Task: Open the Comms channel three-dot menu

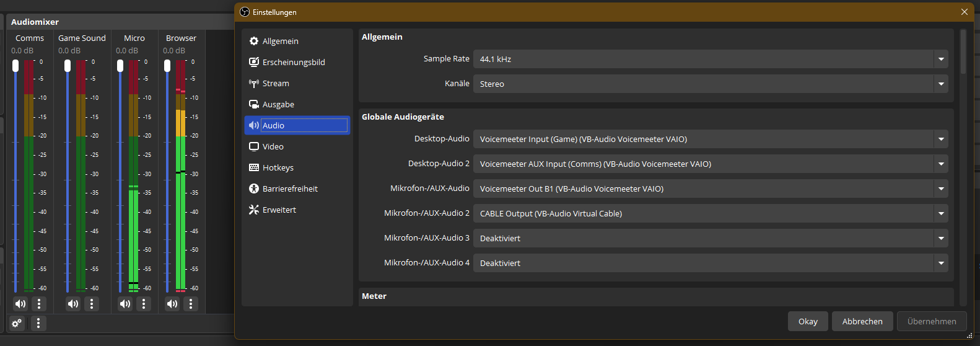Action: click(x=39, y=304)
